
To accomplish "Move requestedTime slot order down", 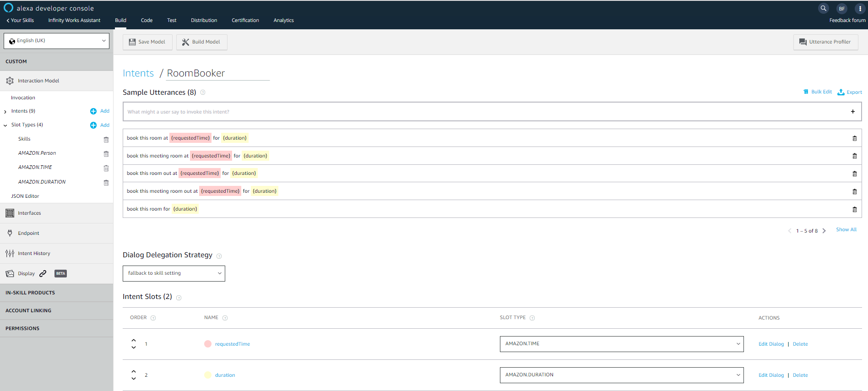I will pos(134,348).
